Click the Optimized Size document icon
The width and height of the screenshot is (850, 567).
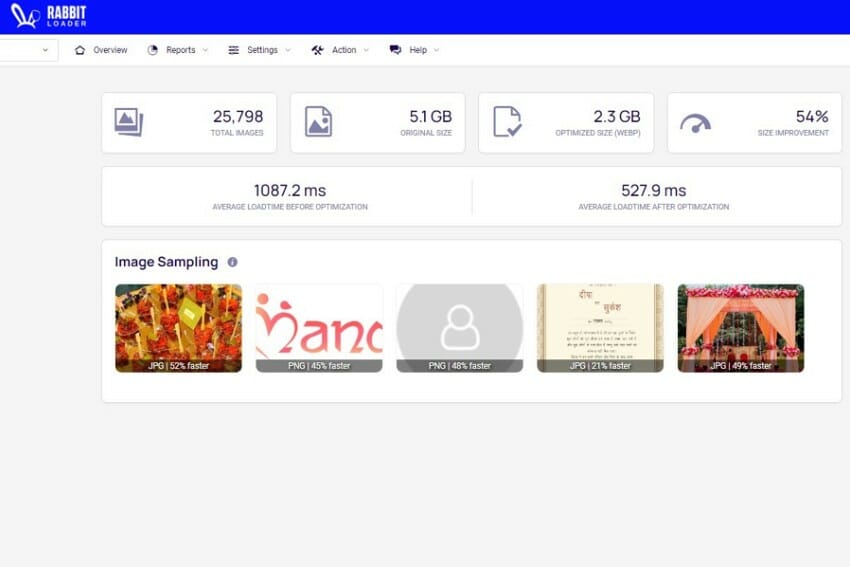point(507,121)
